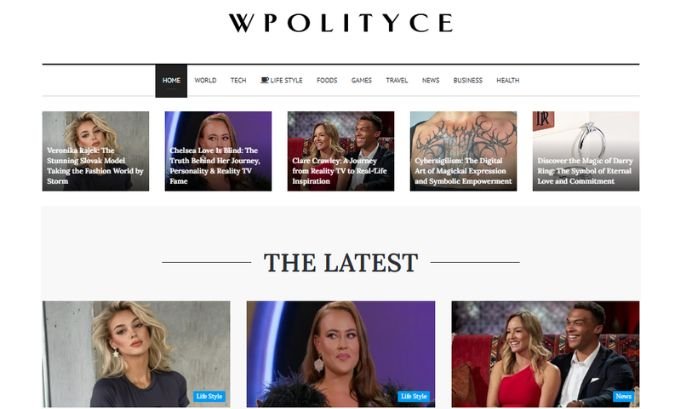
Task: Open the Health category
Action: coord(507,81)
